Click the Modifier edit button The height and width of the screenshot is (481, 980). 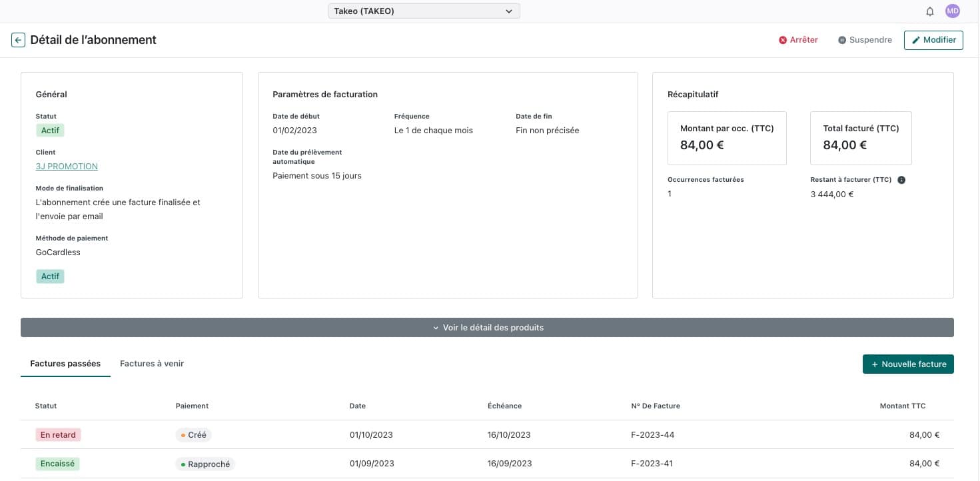(933, 40)
